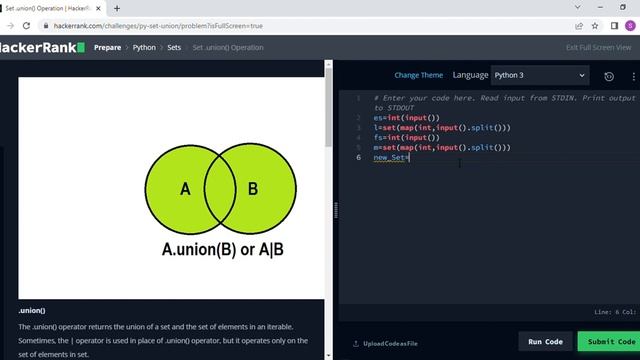Click the line starting with m=set(map
This screenshot has height=360, width=640.
coord(442,147)
